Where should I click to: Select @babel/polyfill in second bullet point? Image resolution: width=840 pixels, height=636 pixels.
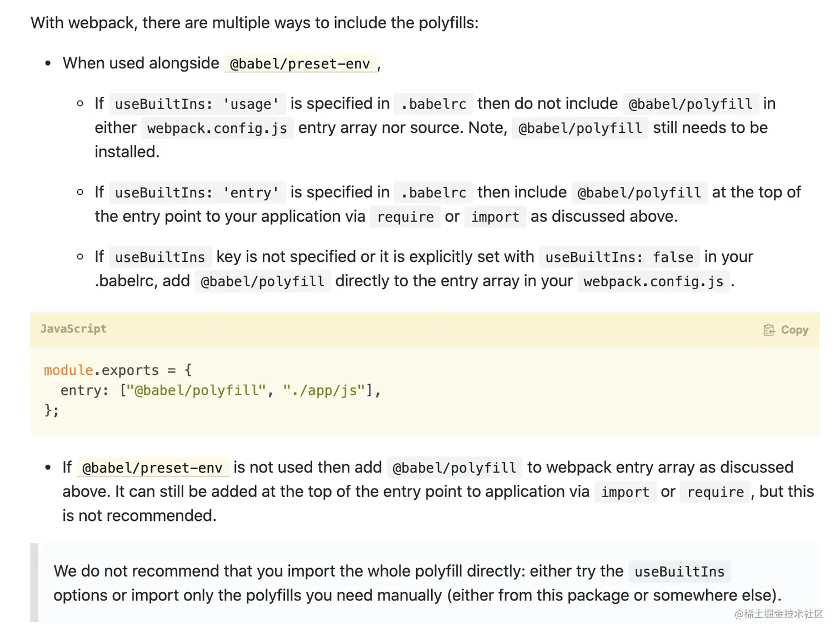[454, 468]
